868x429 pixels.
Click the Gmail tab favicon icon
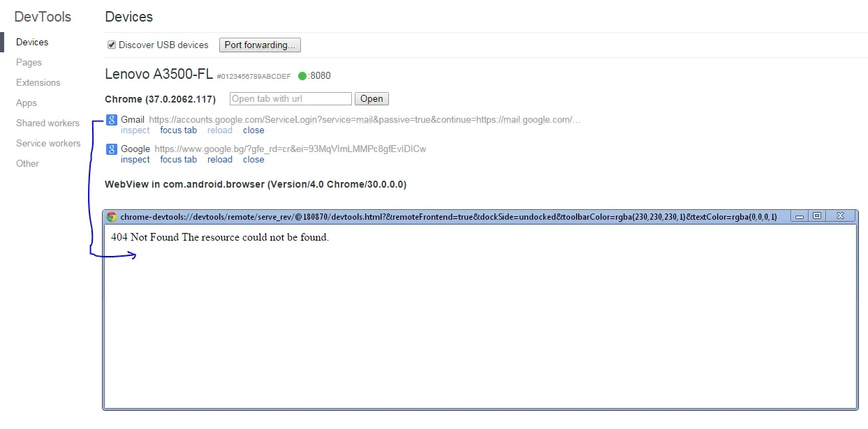point(110,120)
